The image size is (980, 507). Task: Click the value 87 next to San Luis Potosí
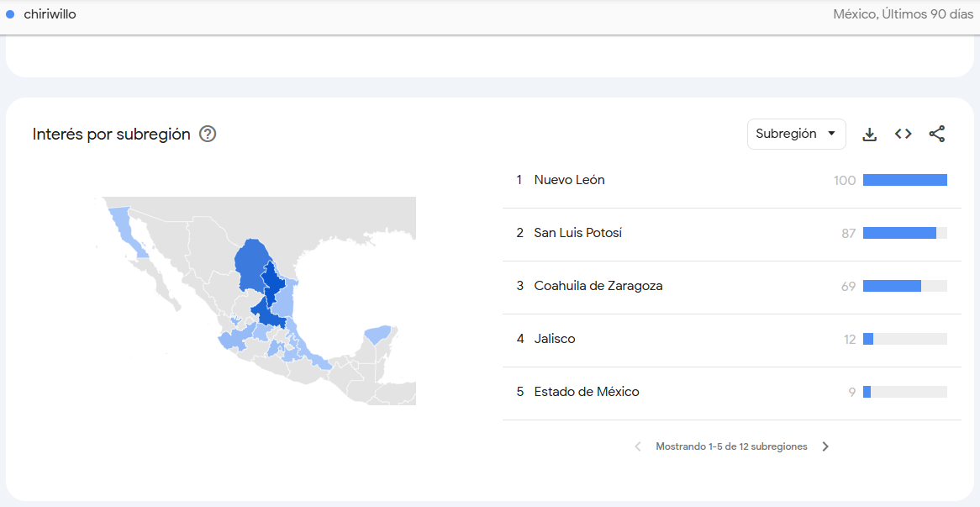pos(848,233)
